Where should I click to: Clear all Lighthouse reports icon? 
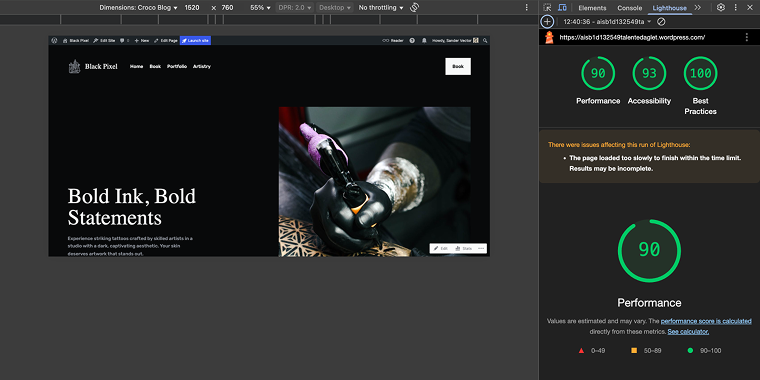pyautogui.click(x=661, y=22)
